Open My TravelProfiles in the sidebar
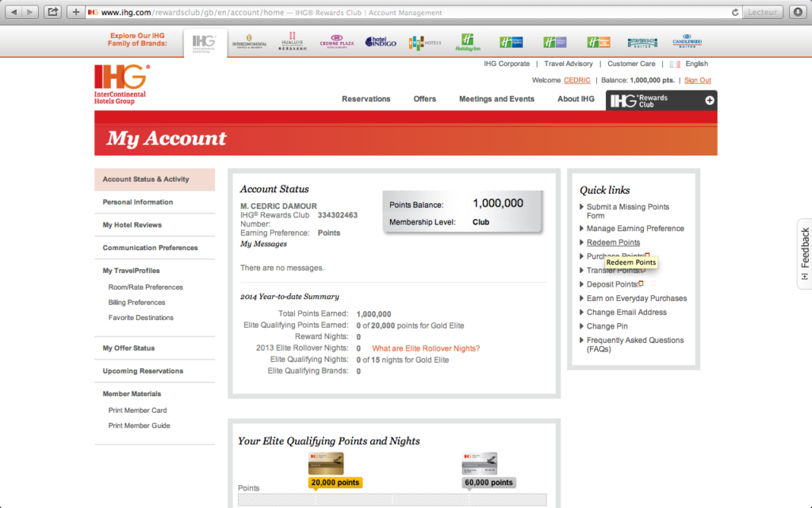This screenshot has width=812, height=508. click(x=131, y=271)
